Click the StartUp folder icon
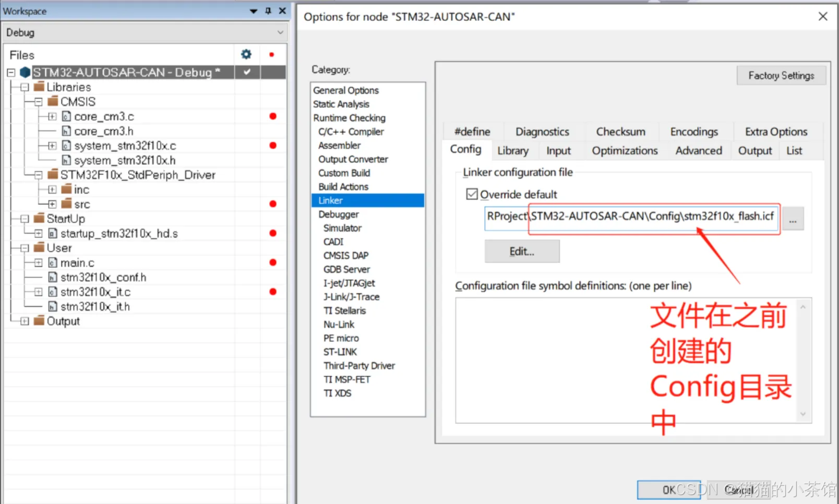 click(39, 218)
